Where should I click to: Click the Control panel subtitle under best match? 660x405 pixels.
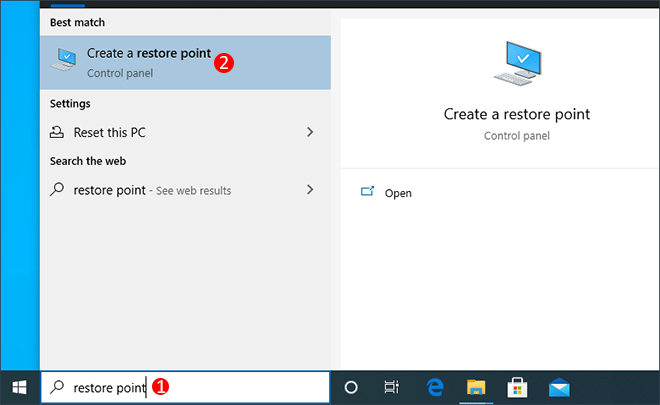120,73
